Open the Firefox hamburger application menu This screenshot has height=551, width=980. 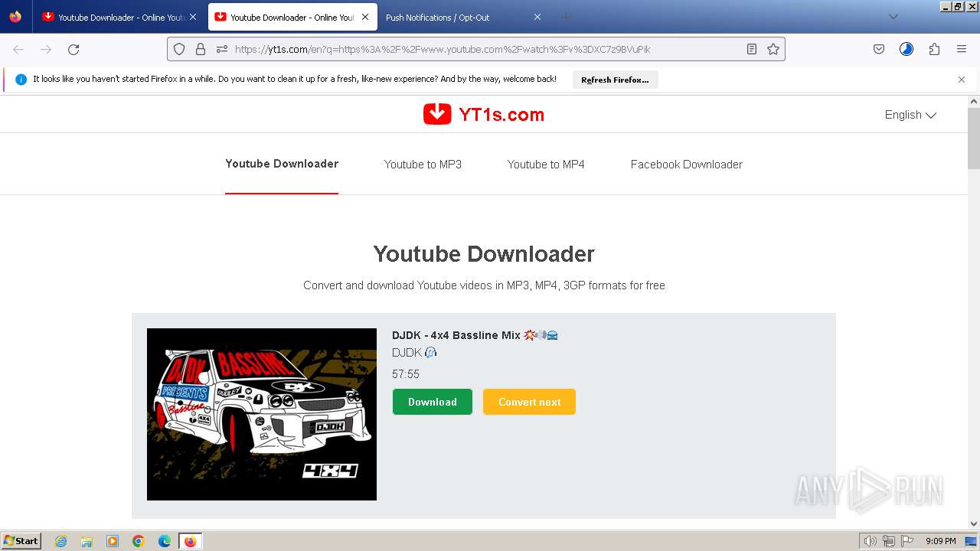pyautogui.click(x=962, y=49)
